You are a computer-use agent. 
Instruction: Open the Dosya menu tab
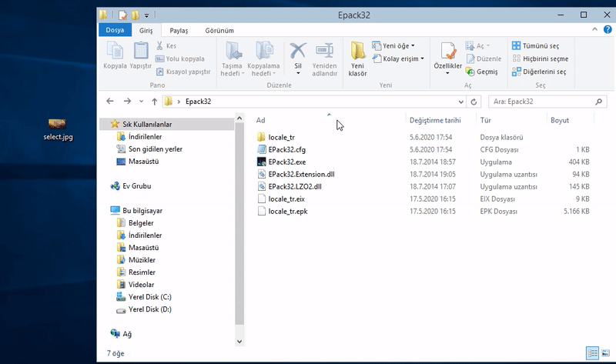pyautogui.click(x=115, y=30)
